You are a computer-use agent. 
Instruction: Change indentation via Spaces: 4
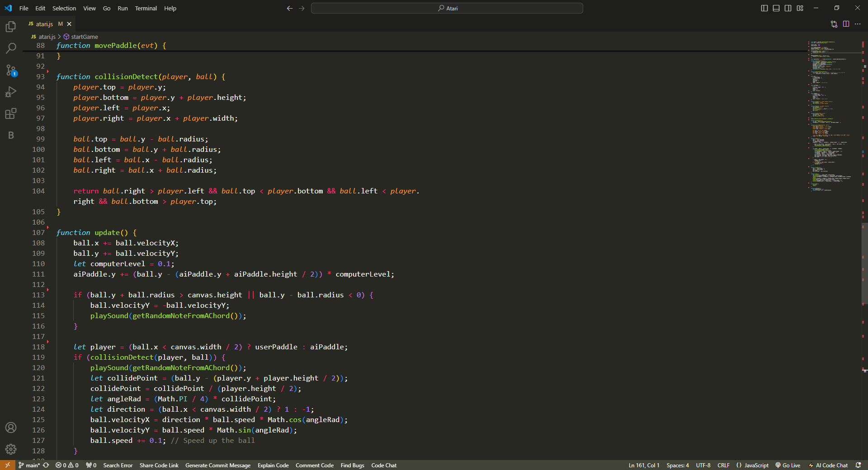pyautogui.click(x=678, y=465)
